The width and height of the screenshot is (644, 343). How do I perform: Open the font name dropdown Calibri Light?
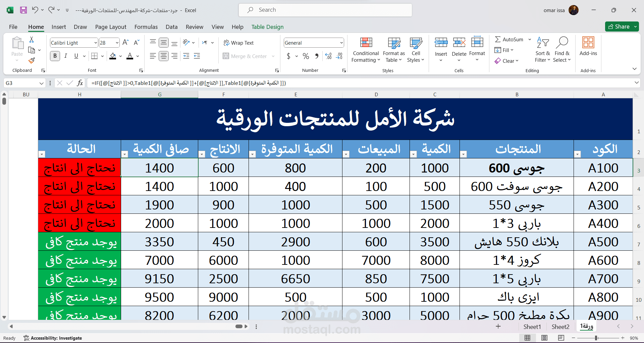(95, 43)
